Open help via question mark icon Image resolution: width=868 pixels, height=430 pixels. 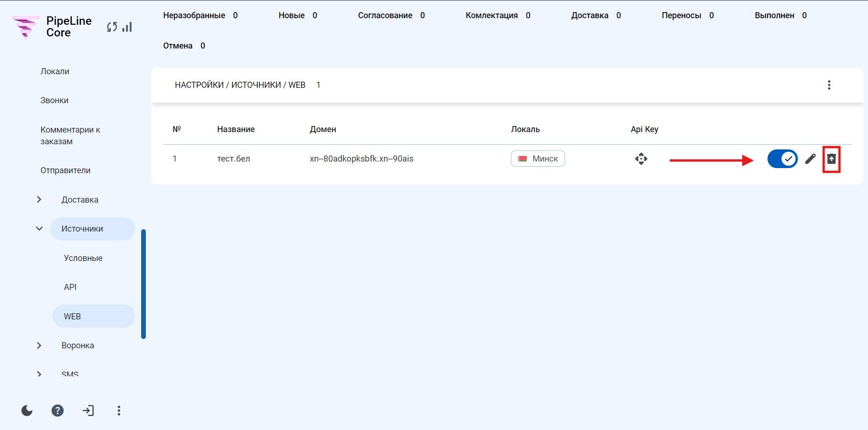point(57,410)
